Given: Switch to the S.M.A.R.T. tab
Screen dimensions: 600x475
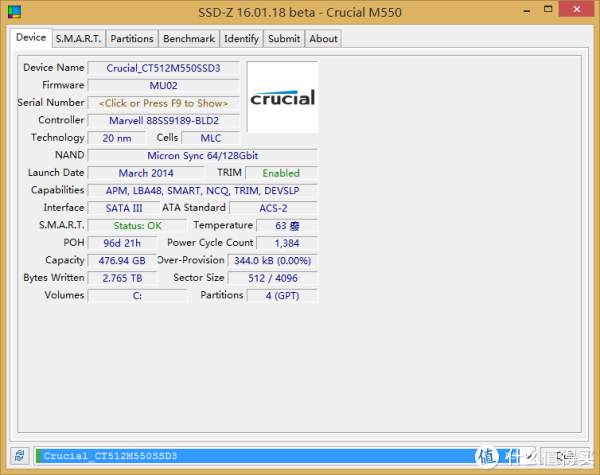Looking at the screenshot, I should 78,39.
